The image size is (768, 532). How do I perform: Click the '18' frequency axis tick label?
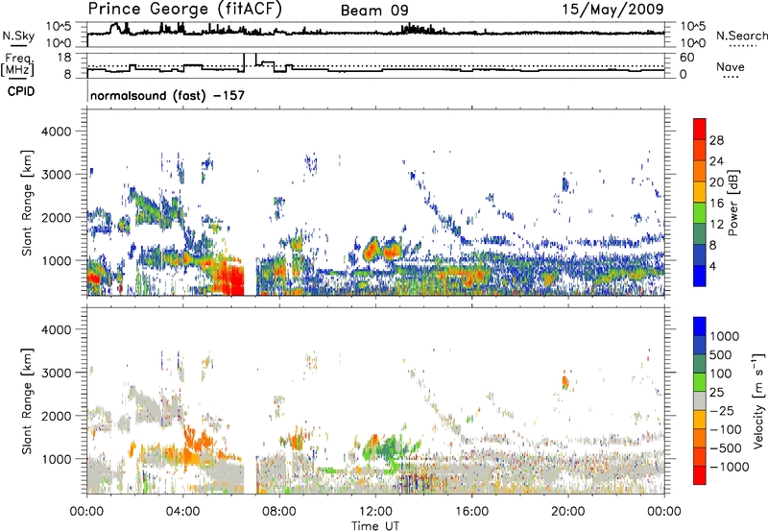[64, 58]
